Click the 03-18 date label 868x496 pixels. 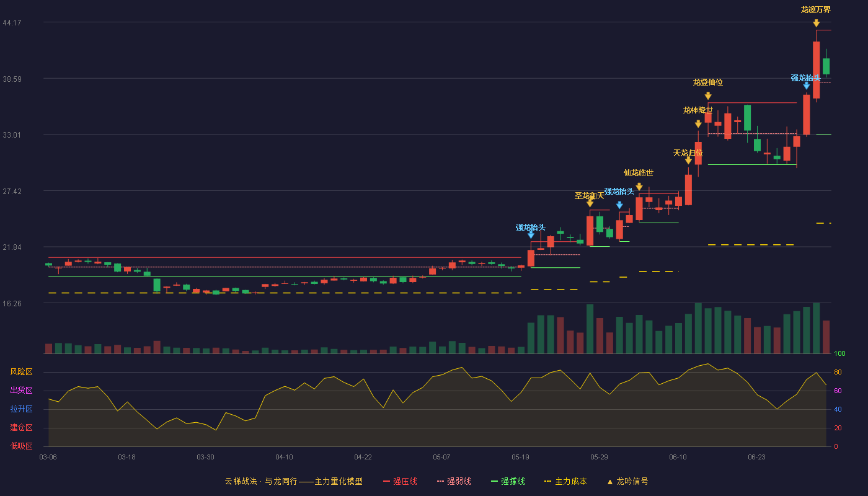(126, 457)
